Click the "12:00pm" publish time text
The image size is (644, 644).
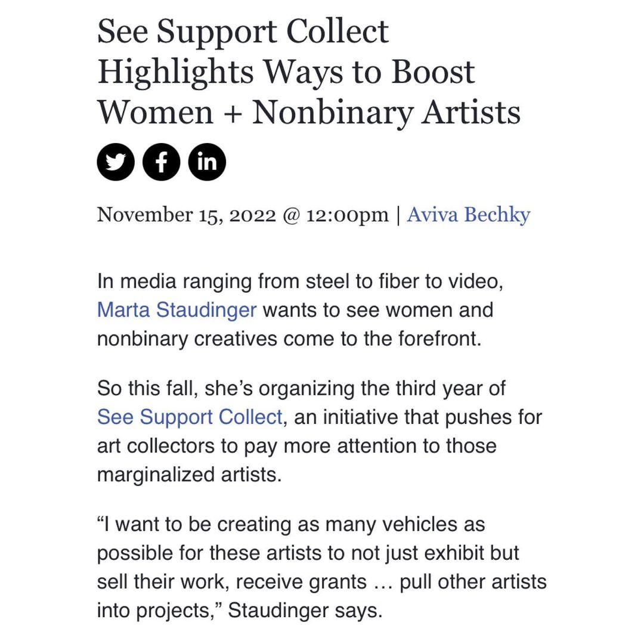tap(347, 215)
